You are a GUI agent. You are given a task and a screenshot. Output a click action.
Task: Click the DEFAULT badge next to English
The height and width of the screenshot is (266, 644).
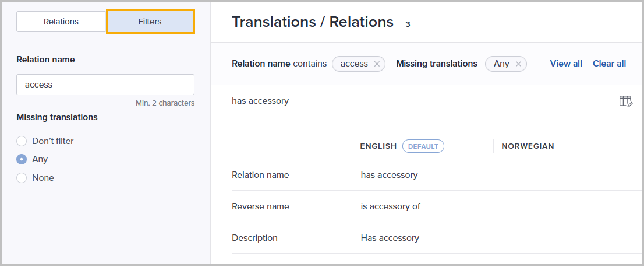click(x=423, y=146)
